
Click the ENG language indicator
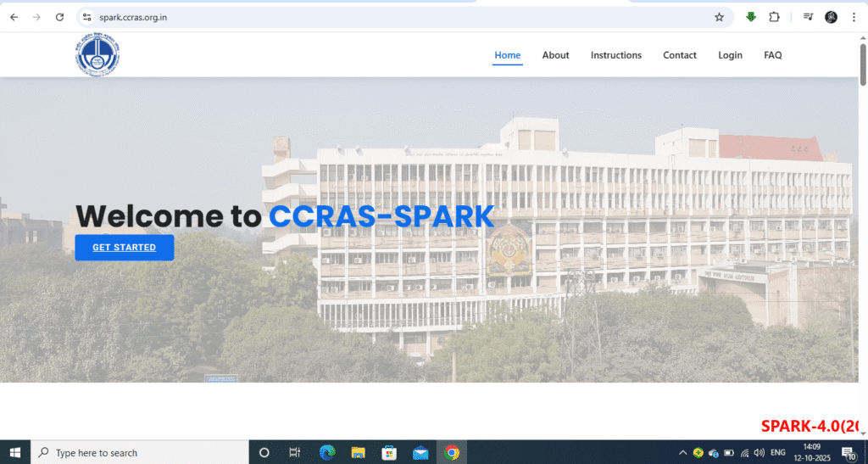pyautogui.click(x=778, y=452)
